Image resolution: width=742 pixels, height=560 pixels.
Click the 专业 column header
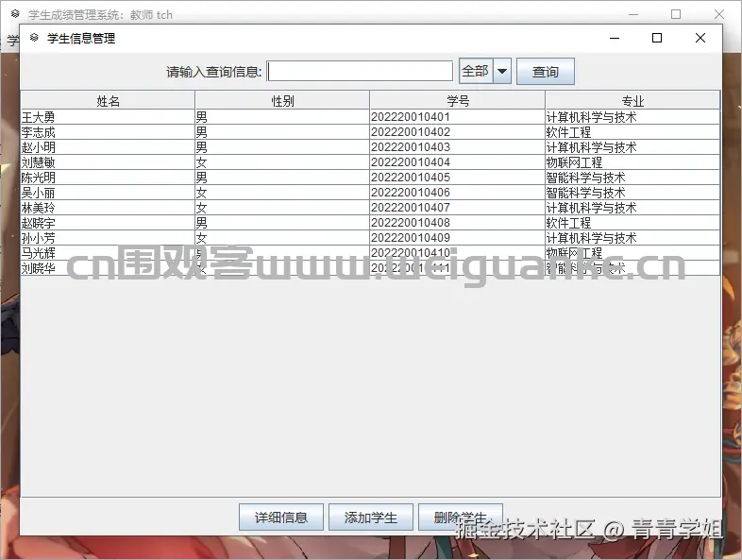tap(632, 100)
